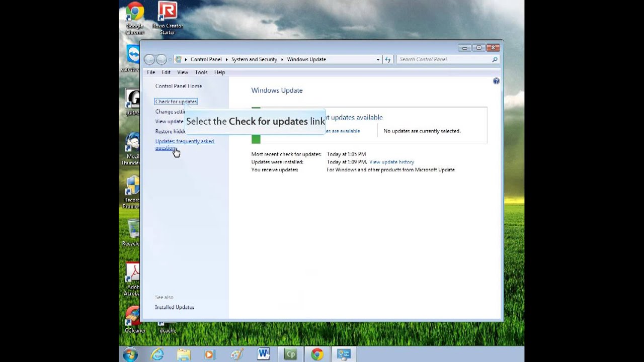Click the updates are available link

(x=343, y=131)
